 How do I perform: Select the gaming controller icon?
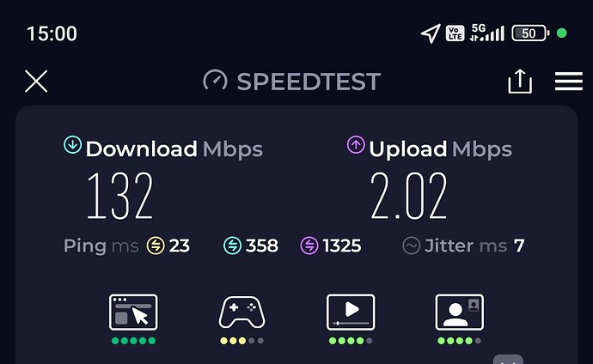242,312
